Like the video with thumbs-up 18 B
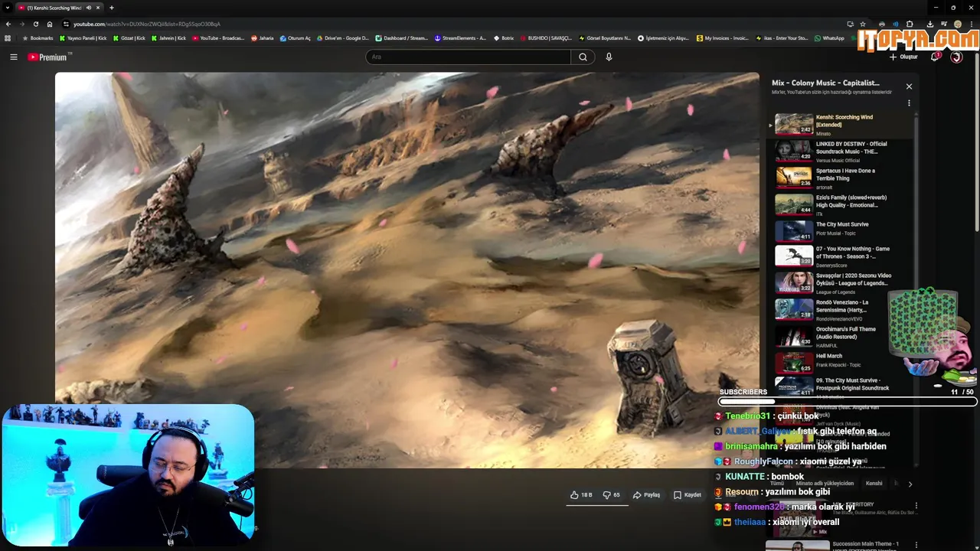 581,495
